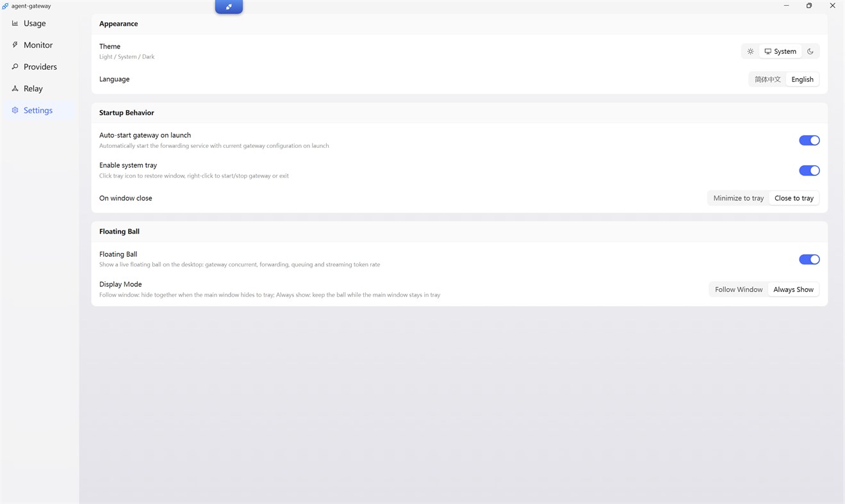Click the Enable system tray label
The width and height of the screenshot is (845, 504).
pyautogui.click(x=128, y=165)
